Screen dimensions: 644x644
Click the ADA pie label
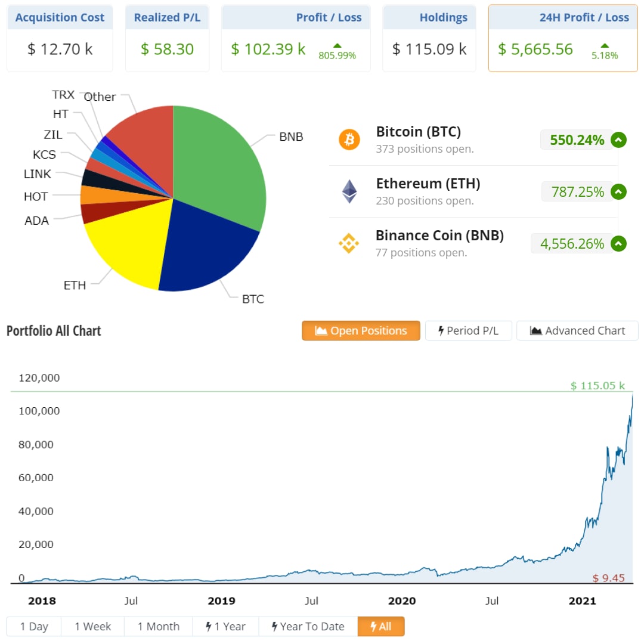tap(36, 221)
